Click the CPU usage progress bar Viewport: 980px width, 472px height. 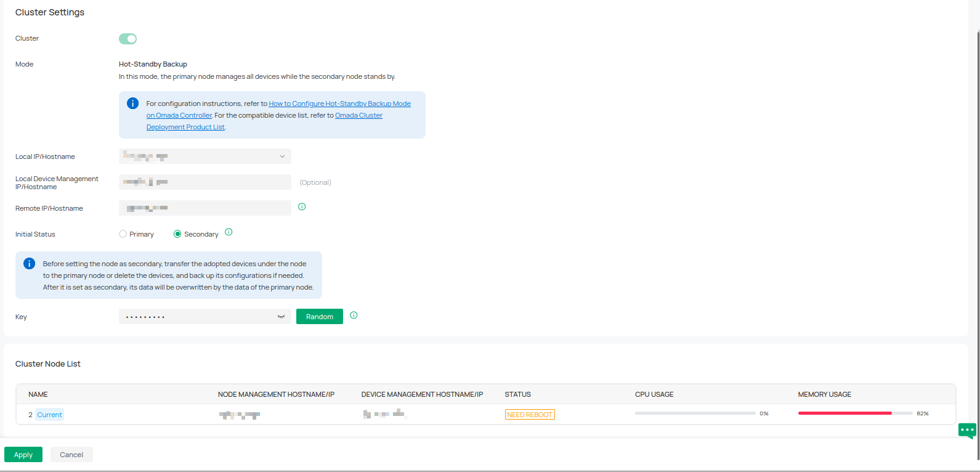[x=695, y=413]
